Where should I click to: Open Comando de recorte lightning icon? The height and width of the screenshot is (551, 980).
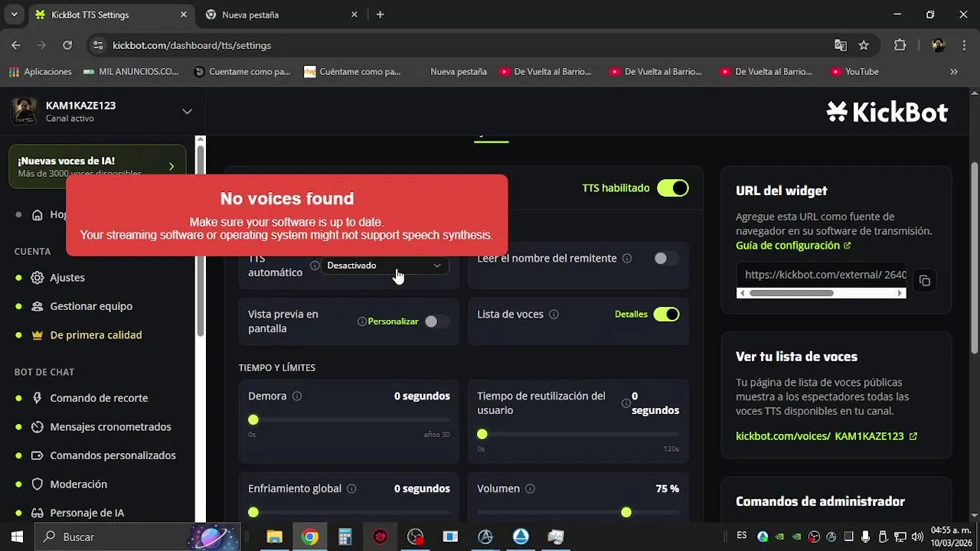(x=37, y=398)
